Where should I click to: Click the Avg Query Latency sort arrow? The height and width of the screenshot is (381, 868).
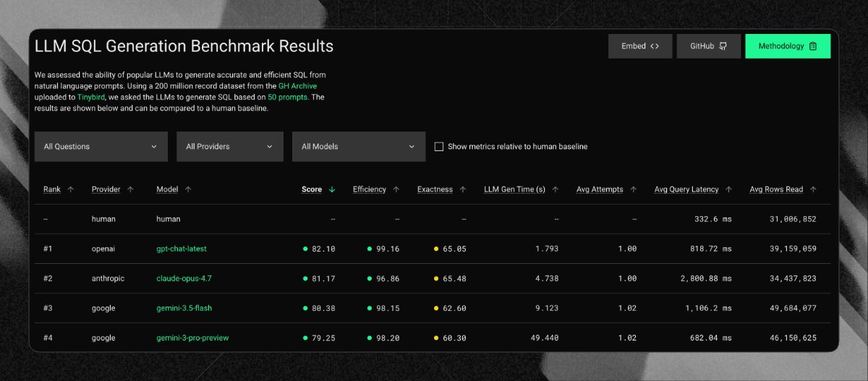(728, 189)
